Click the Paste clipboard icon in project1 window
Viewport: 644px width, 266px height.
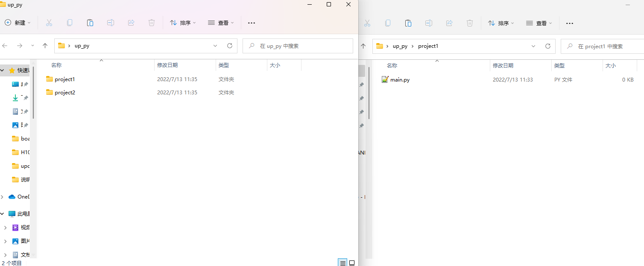coord(408,23)
